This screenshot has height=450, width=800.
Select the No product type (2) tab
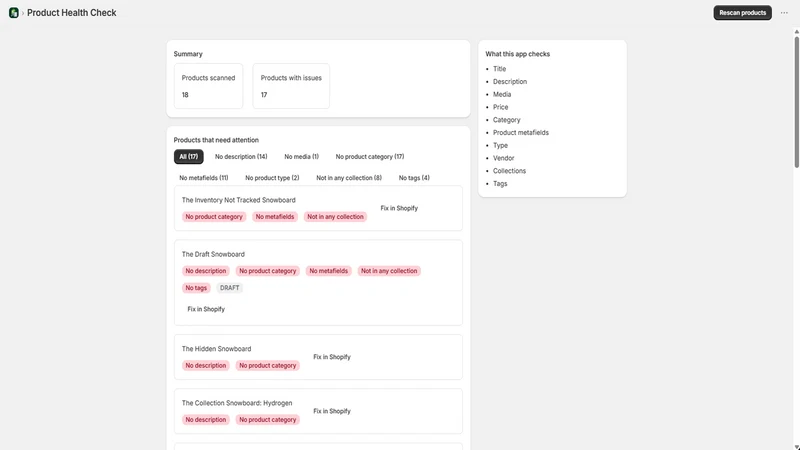(x=272, y=178)
